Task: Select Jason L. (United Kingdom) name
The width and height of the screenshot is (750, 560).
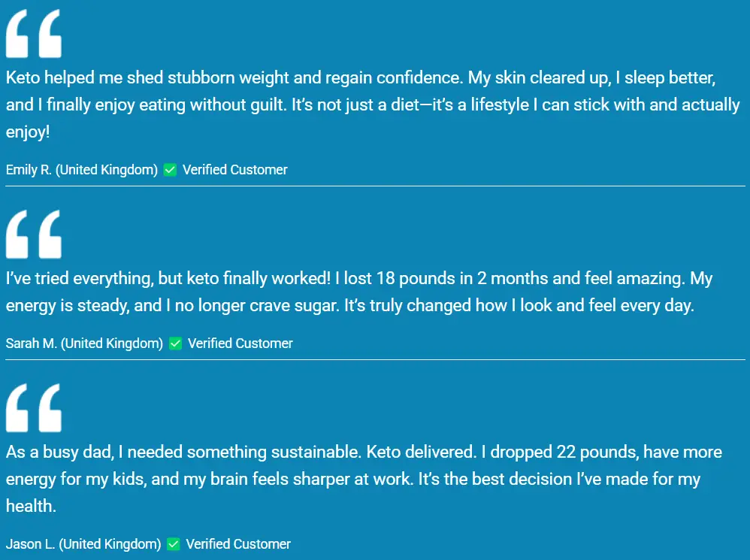Action: tap(83, 544)
